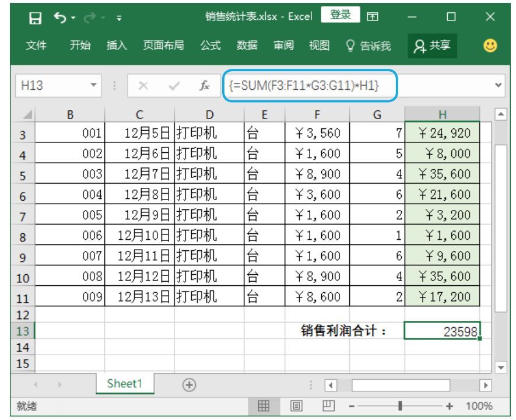Image resolution: width=516 pixels, height=420 pixels.
Task: Click cell with date 12月5日
Action: click(139, 132)
